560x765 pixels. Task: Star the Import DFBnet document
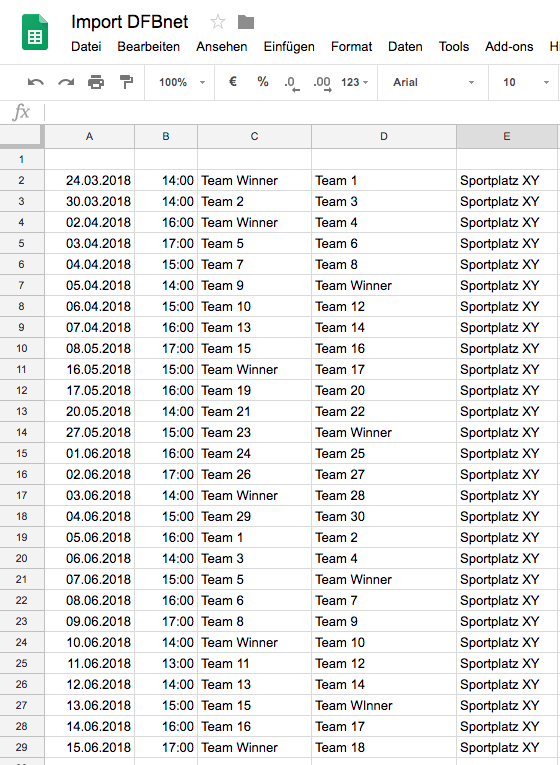[218, 22]
